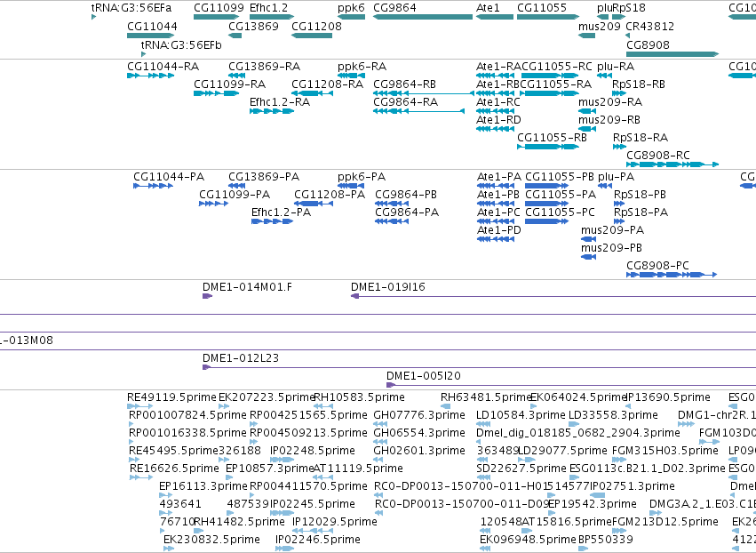Open the ppk6 gene label

351,8
